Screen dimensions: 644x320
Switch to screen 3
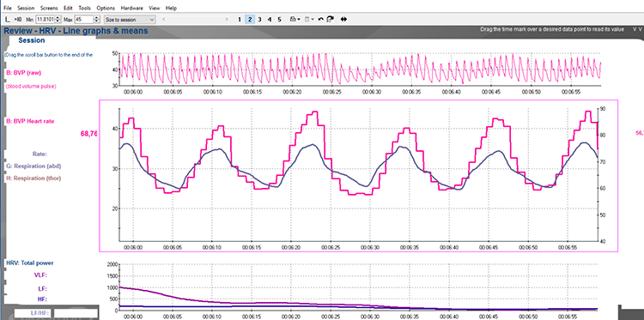259,19
